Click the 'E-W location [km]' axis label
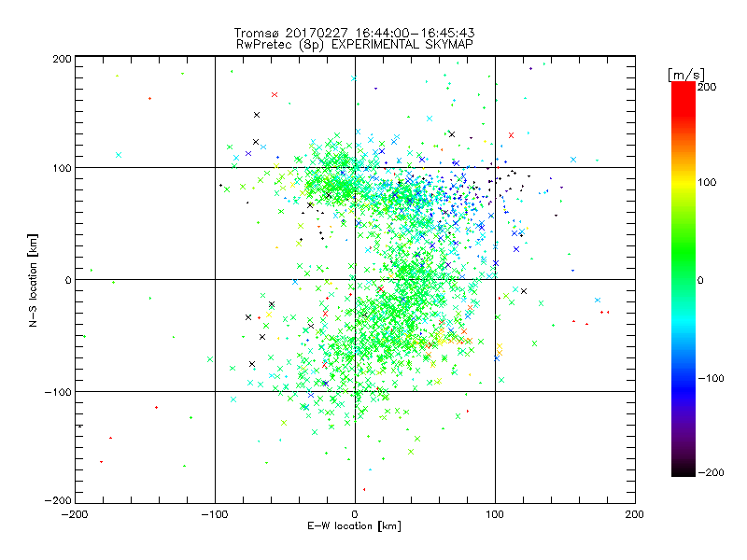The width and height of the screenshot is (747, 560). [355, 526]
